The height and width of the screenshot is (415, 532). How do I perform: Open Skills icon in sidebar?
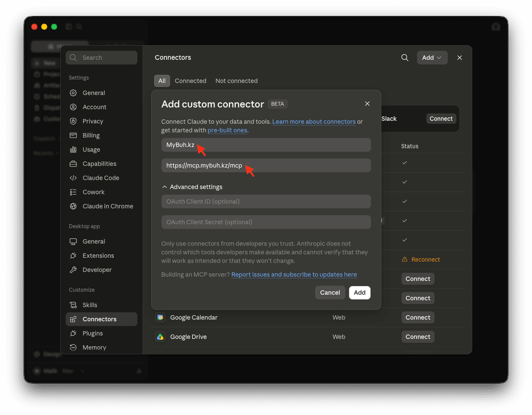click(x=73, y=305)
